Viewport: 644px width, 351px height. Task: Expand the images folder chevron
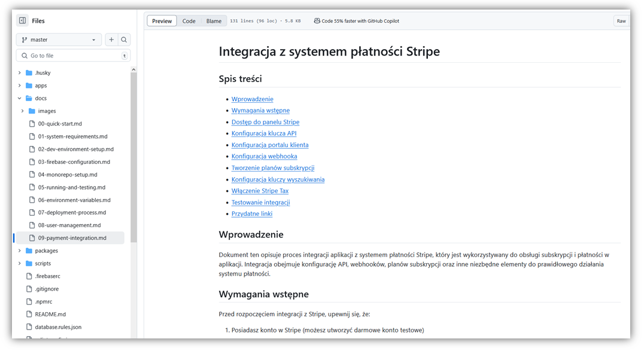pyautogui.click(x=23, y=111)
